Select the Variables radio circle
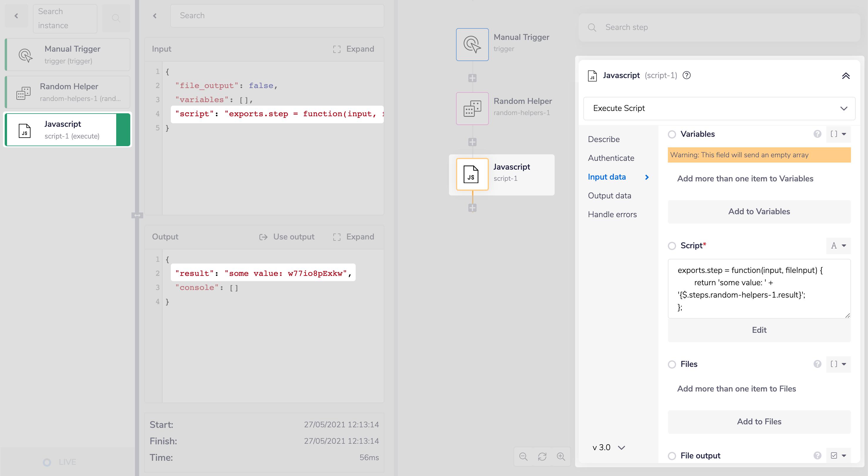The width and height of the screenshot is (868, 476). [x=672, y=134]
